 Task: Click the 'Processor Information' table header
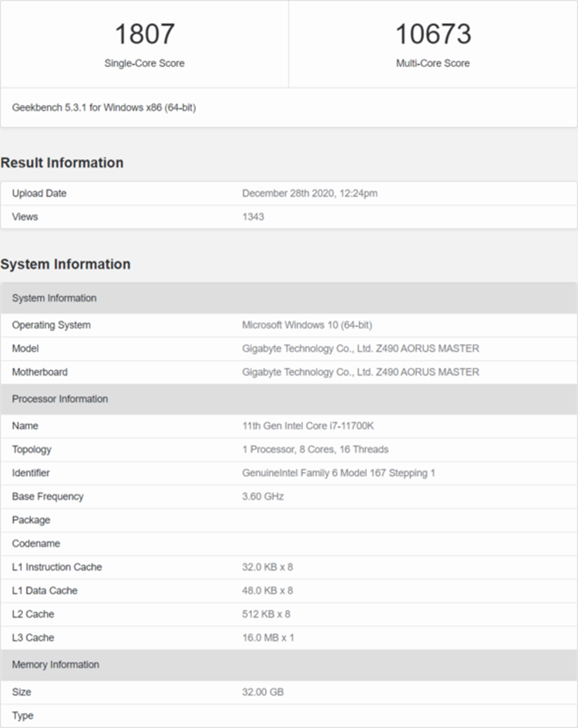click(289, 399)
